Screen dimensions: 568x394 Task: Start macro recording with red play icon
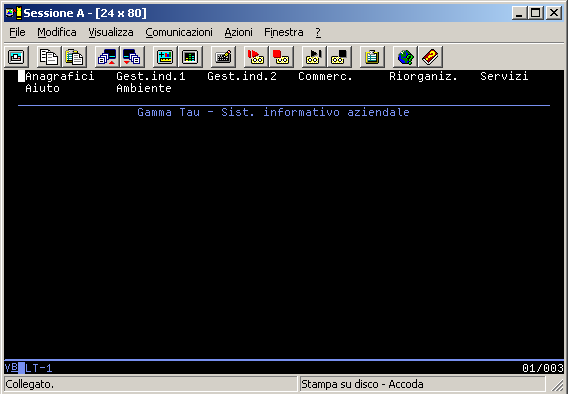click(256, 57)
